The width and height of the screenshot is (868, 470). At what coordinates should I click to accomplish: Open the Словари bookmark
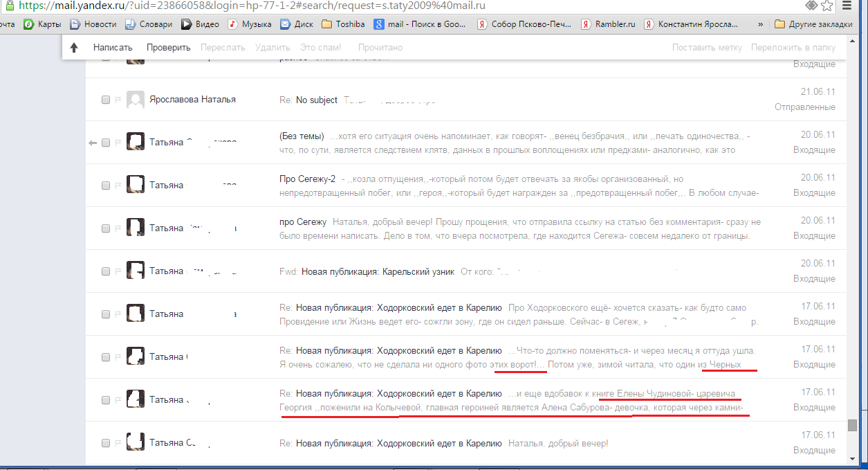click(148, 24)
